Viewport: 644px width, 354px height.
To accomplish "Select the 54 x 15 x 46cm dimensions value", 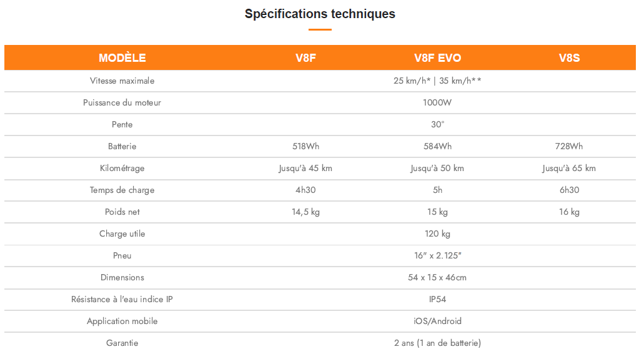I will [437, 278].
